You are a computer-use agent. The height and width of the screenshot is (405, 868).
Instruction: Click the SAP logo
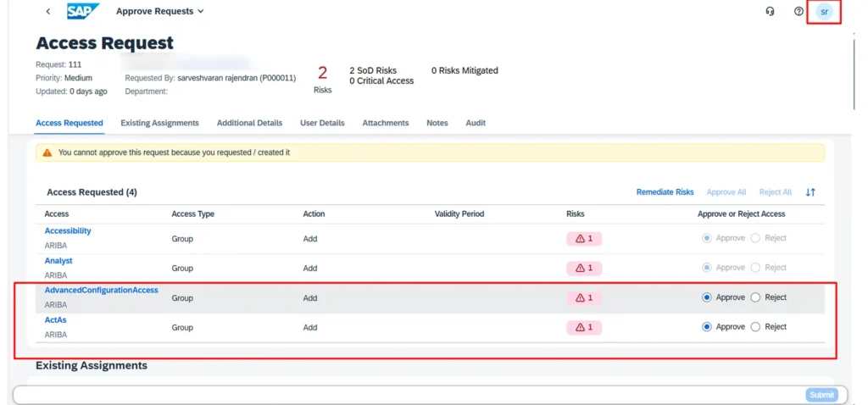tap(83, 12)
